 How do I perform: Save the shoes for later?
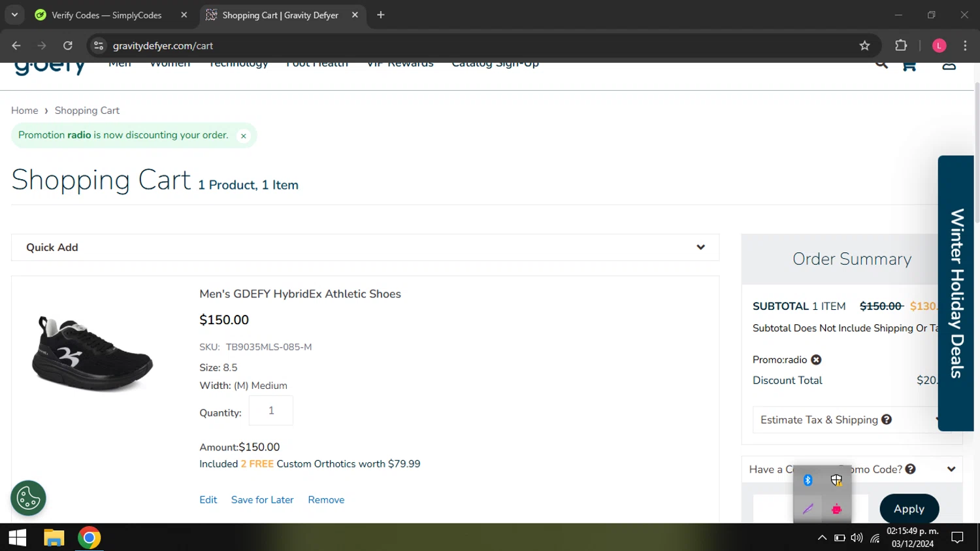[262, 500]
